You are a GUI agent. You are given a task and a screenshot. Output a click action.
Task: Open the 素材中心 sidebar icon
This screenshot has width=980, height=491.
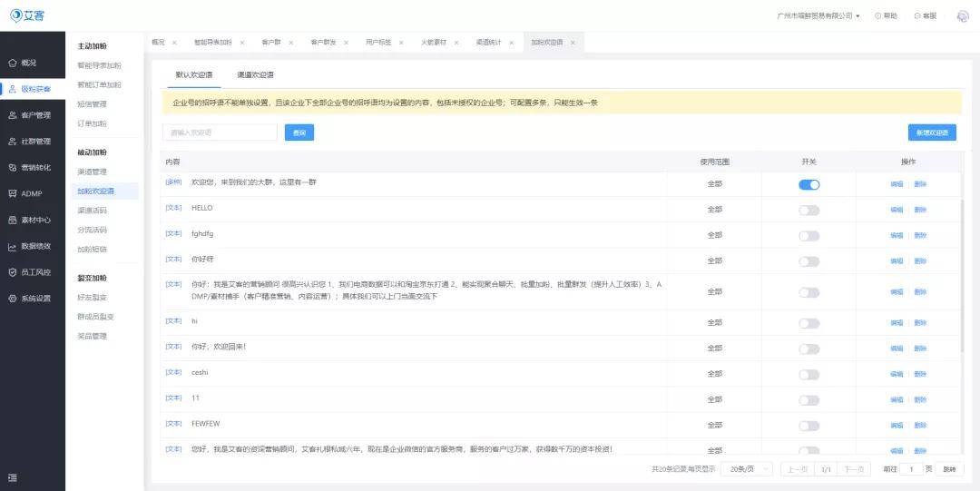(x=13, y=221)
